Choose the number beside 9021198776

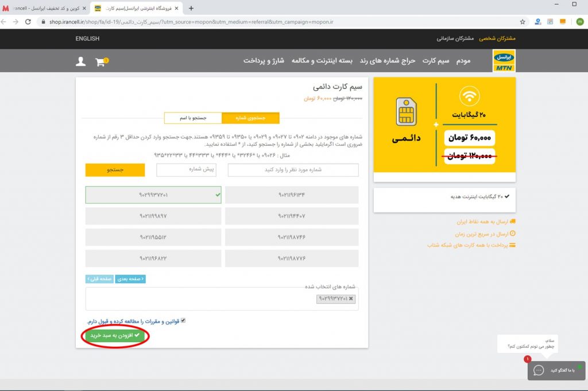(x=153, y=258)
